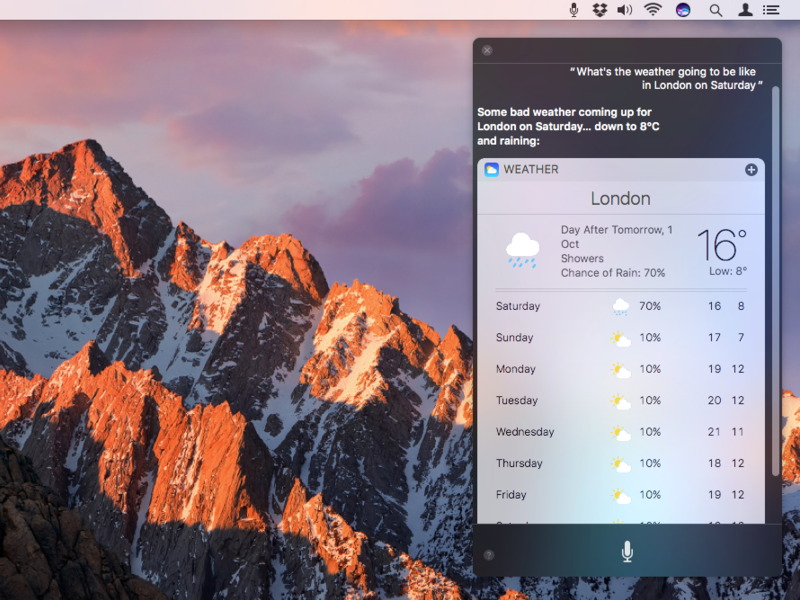Click the large showers cloud icon
800x600 pixels.
click(x=522, y=250)
